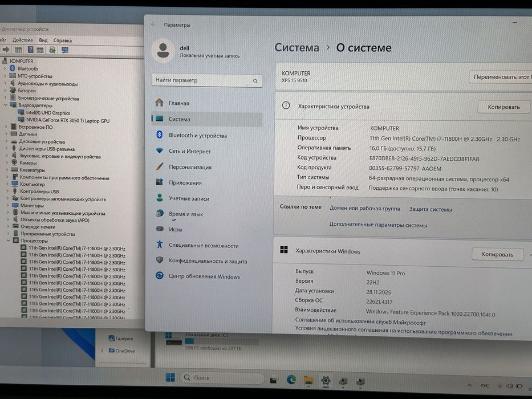Screen dimensions: 532x399
Task: Click the help question-mark toolbar icon
Action: 30,50
